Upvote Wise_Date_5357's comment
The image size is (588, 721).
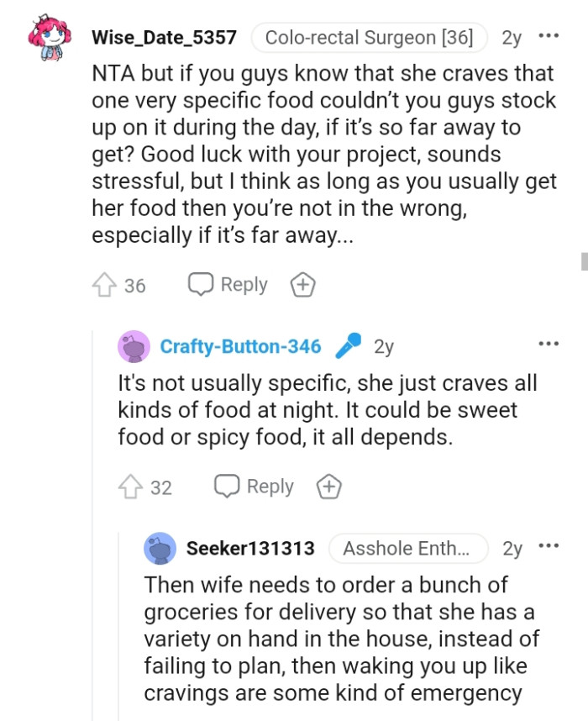112,284
